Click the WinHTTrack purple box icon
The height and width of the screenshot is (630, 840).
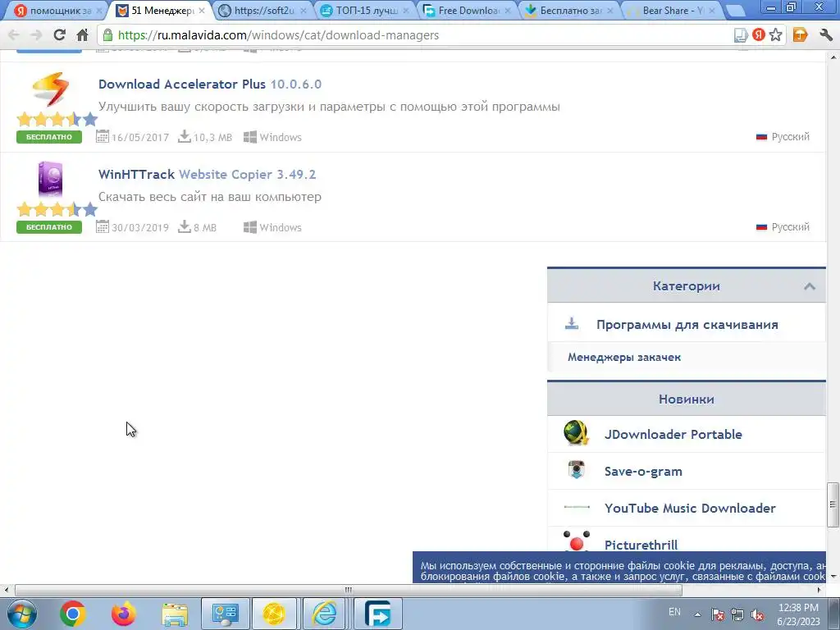50,180
